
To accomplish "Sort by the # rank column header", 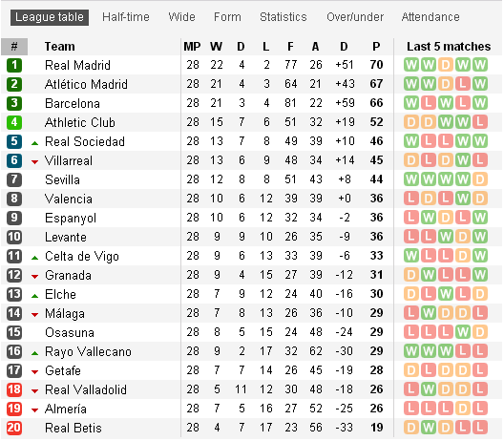I will coord(14,47).
